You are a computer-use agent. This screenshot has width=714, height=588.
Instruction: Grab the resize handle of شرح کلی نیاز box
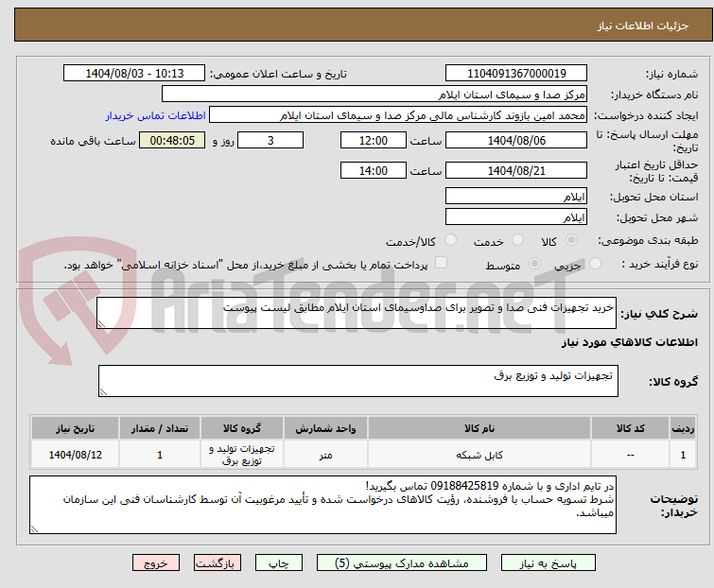(101, 324)
